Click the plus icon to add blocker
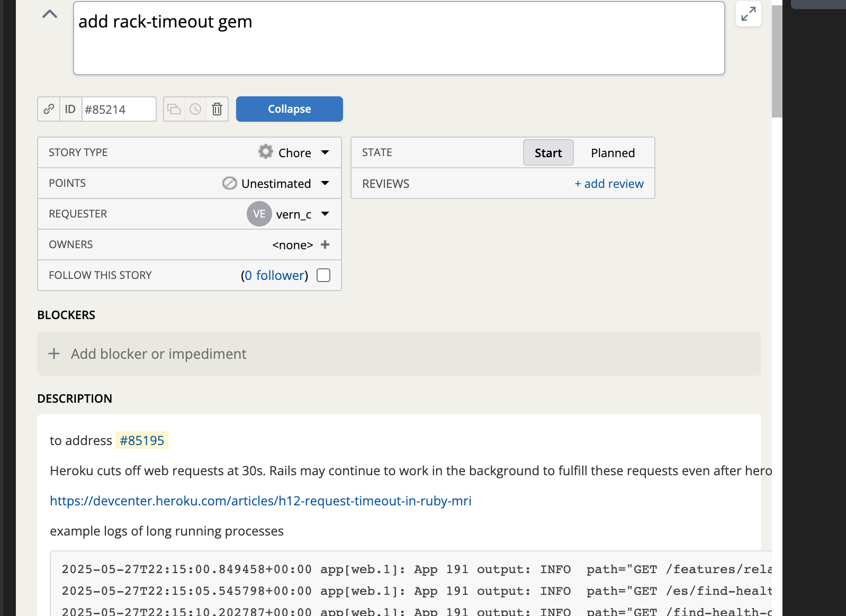The image size is (846, 616). pyautogui.click(x=54, y=354)
